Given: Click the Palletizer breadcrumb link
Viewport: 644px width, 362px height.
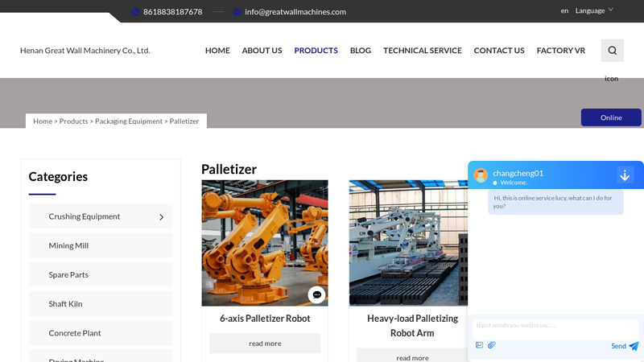Looking at the screenshot, I should (x=184, y=121).
